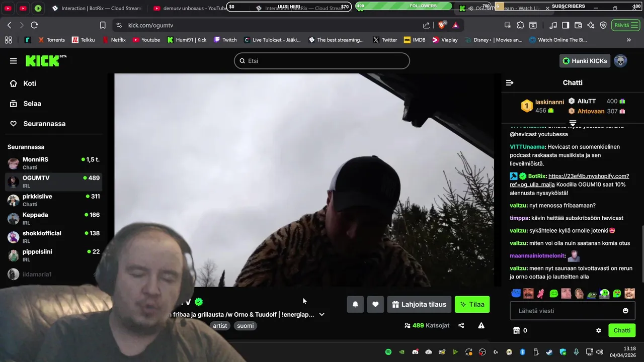Open Discord from the taskbar tray

tap(415, 352)
